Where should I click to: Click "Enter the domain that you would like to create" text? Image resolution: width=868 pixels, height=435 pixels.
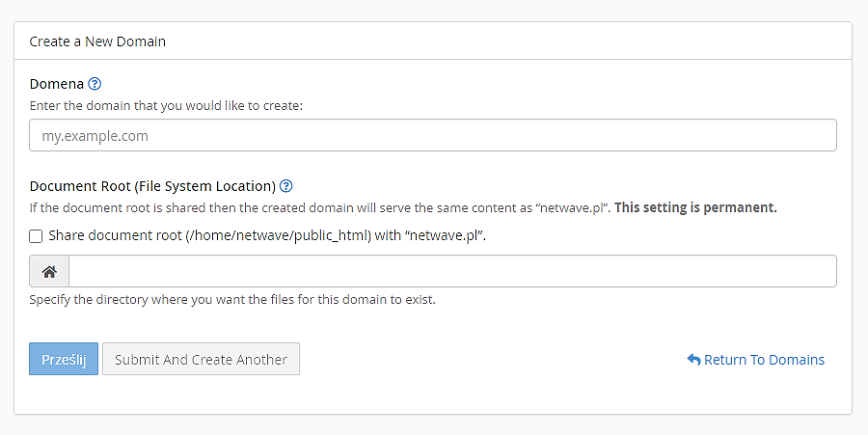coord(166,105)
